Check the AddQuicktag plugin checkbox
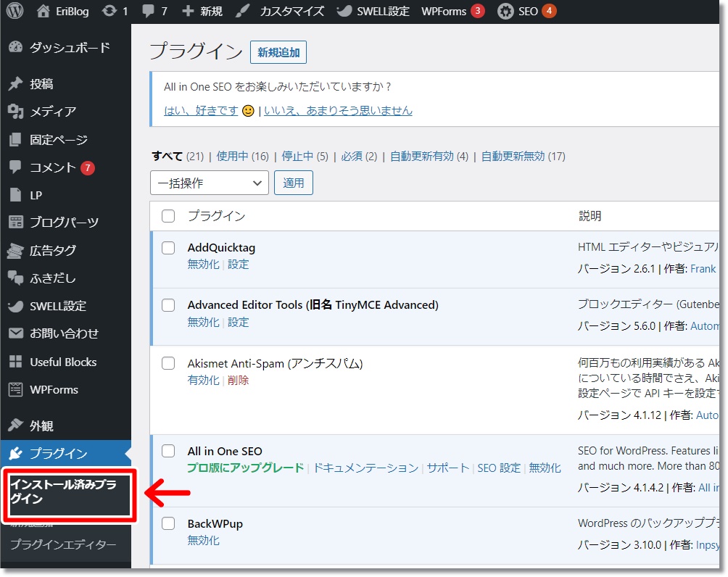Viewport: 728px width, 577px height. point(168,248)
